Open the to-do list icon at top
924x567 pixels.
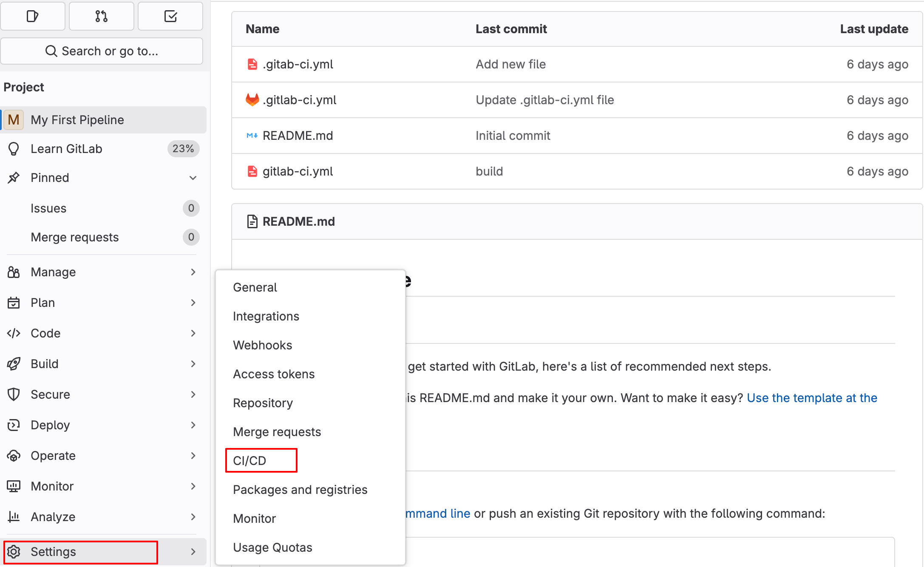(170, 16)
